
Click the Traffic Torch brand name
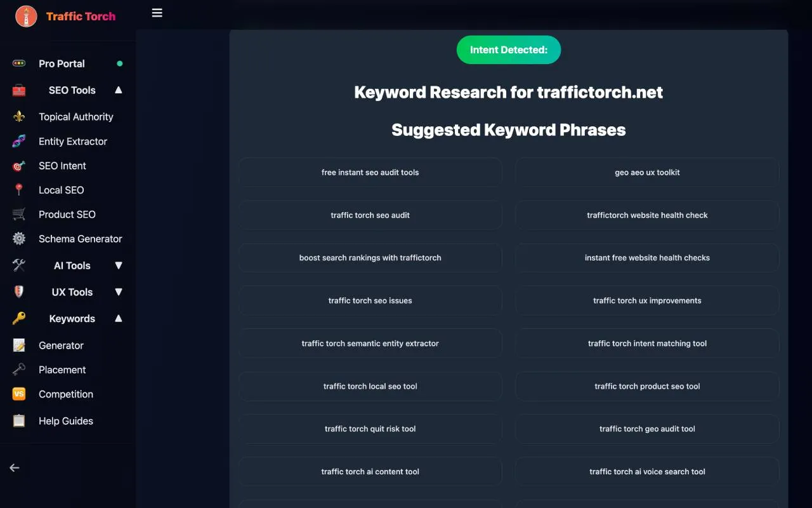(x=81, y=17)
